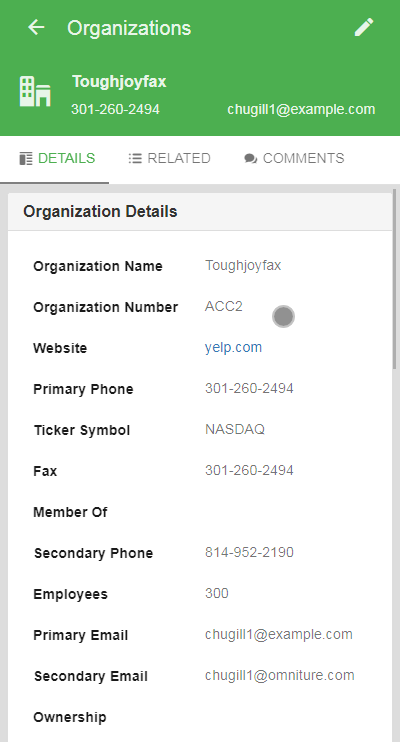400x742 pixels.
Task: Tap the organization building icon
Action: click(35, 92)
